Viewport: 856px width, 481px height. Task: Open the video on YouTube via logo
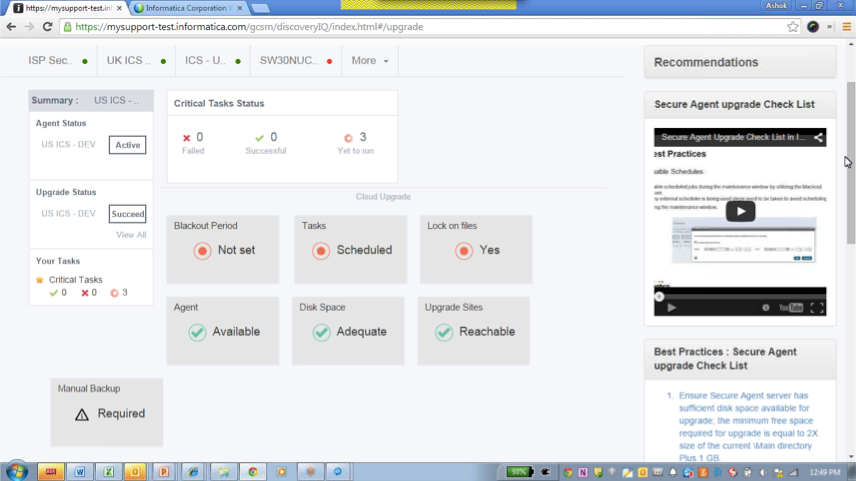click(x=790, y=308)
